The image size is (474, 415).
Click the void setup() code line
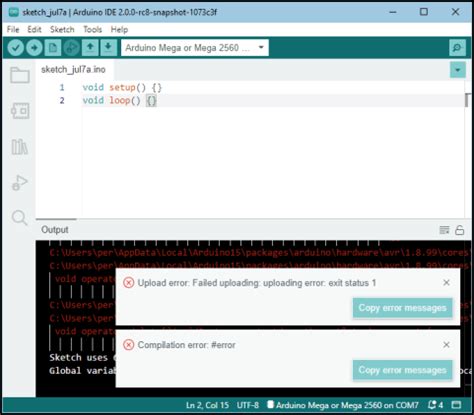[122, 88]
